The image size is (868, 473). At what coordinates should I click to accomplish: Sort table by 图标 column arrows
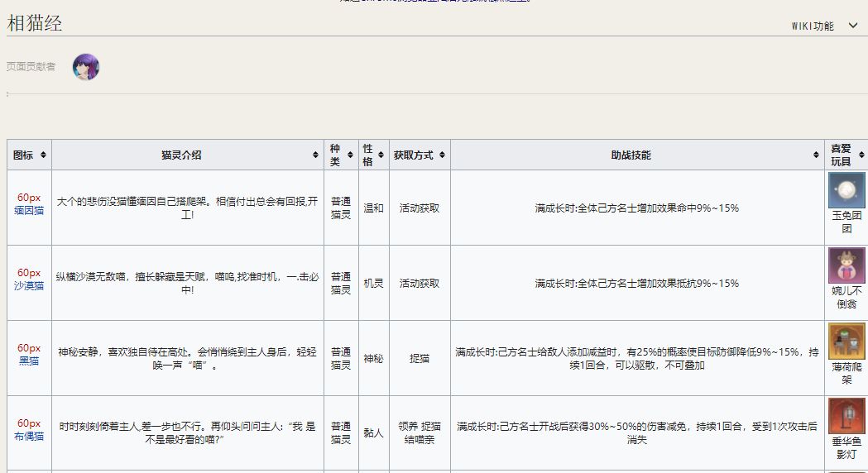tap(43, 155)
